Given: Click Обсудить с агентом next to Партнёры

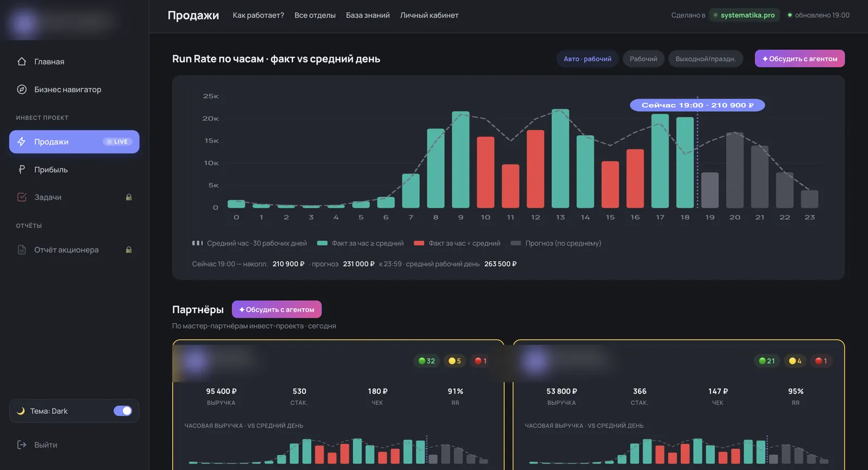Looking at the screenshot, I should pos(277,309).
